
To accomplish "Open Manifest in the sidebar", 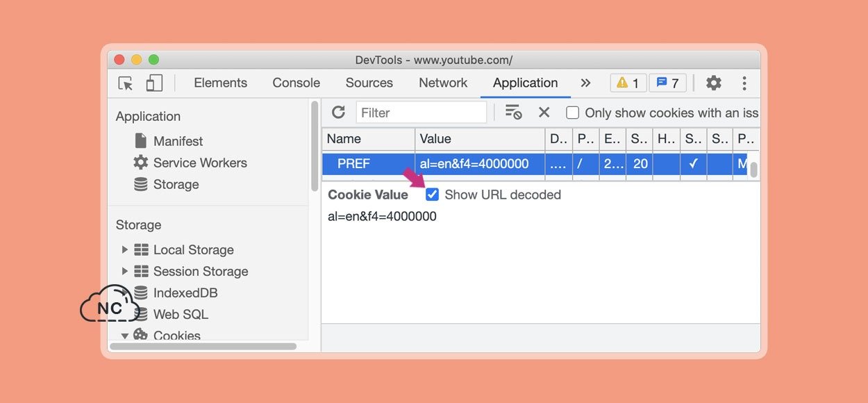I will point(178,141).
